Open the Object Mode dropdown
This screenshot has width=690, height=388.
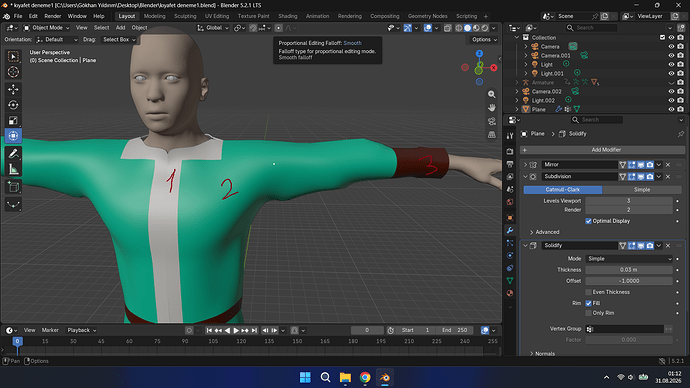pos(46,28)
